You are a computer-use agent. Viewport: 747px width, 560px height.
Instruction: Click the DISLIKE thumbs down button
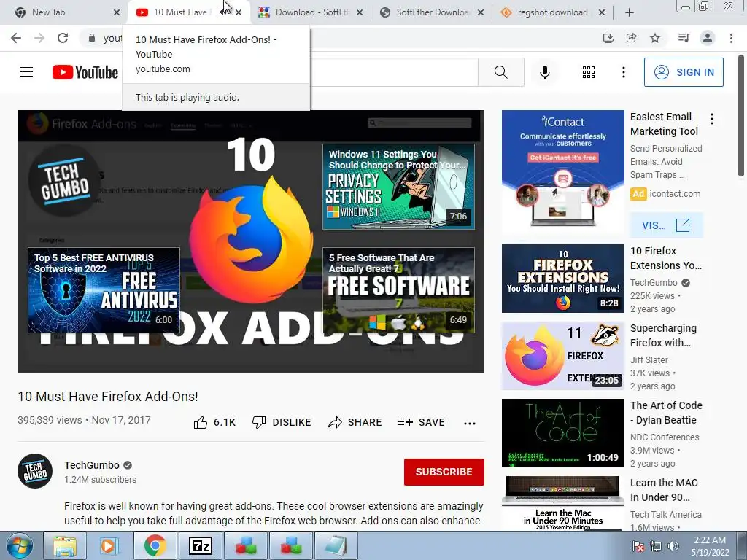(x=282, y=422)
